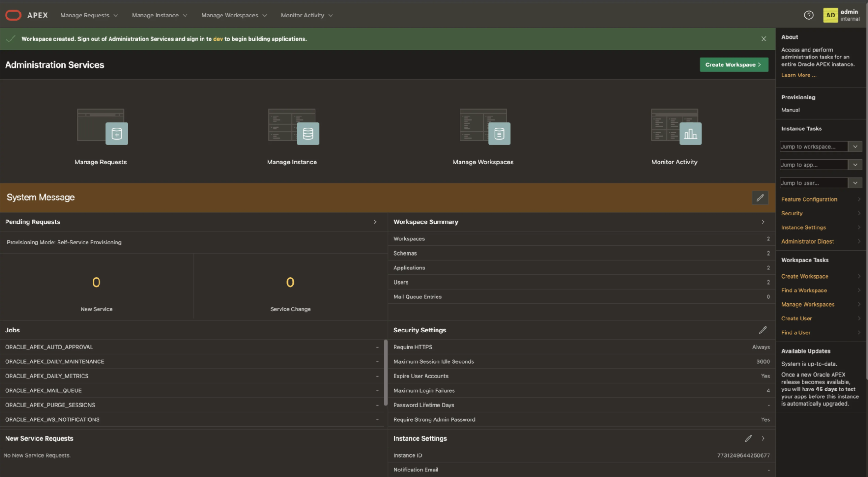Open the Manage Requests card icon

point(102,127)
